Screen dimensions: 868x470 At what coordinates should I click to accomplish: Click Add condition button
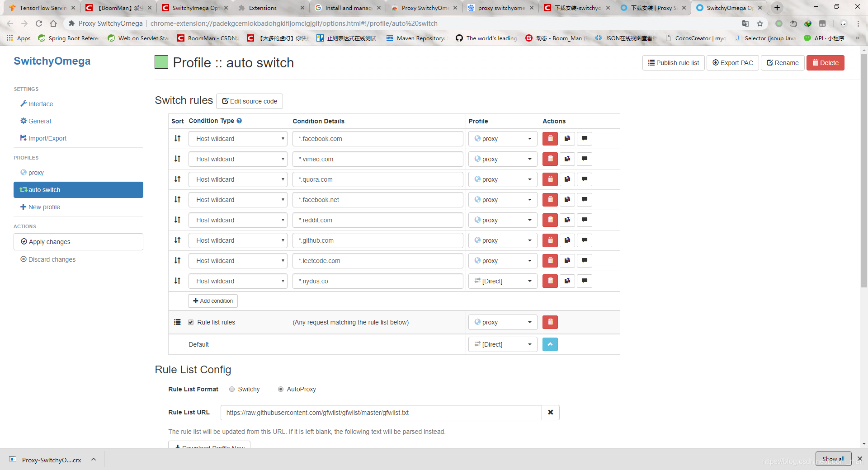[x=213, y=301]
